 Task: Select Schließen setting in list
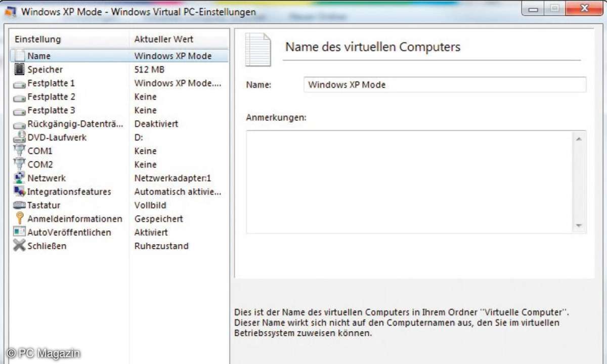coord(47,247)
